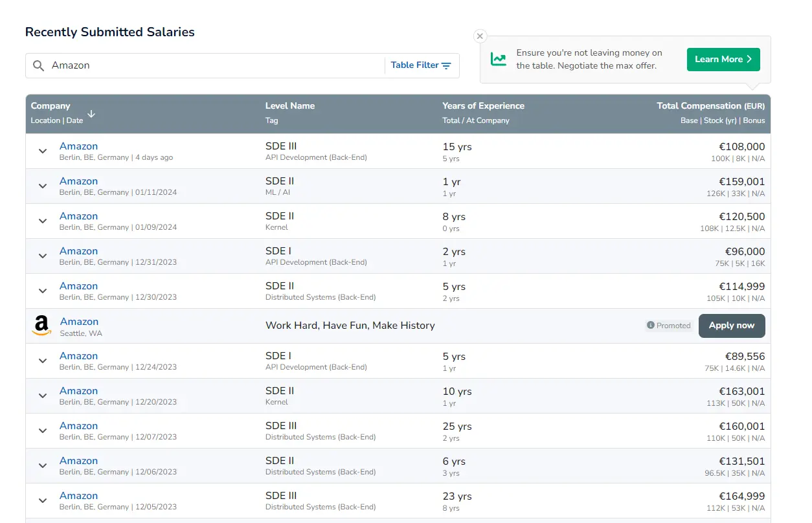The width and height of the screenshot is (812, 523).
Task: Click the Apply now button
Action: [x=732, y=326]
